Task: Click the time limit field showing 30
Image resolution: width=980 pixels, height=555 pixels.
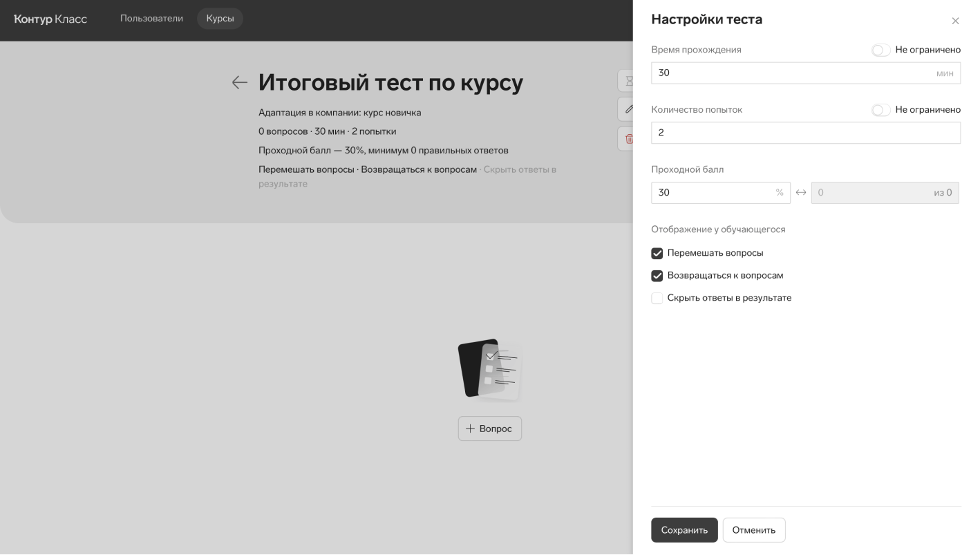Action: [x=806, y=73]
